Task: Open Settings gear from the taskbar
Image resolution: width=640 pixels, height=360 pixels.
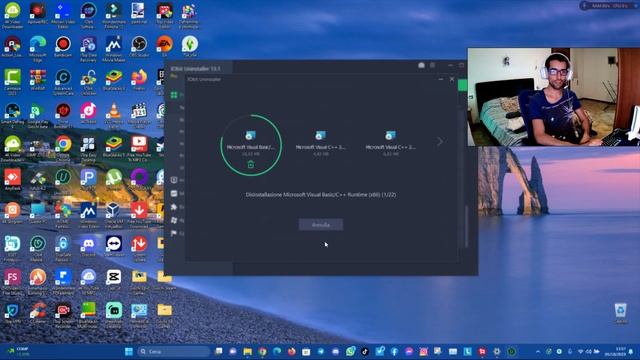Action: pyautogui.click(x=497, y=351)
